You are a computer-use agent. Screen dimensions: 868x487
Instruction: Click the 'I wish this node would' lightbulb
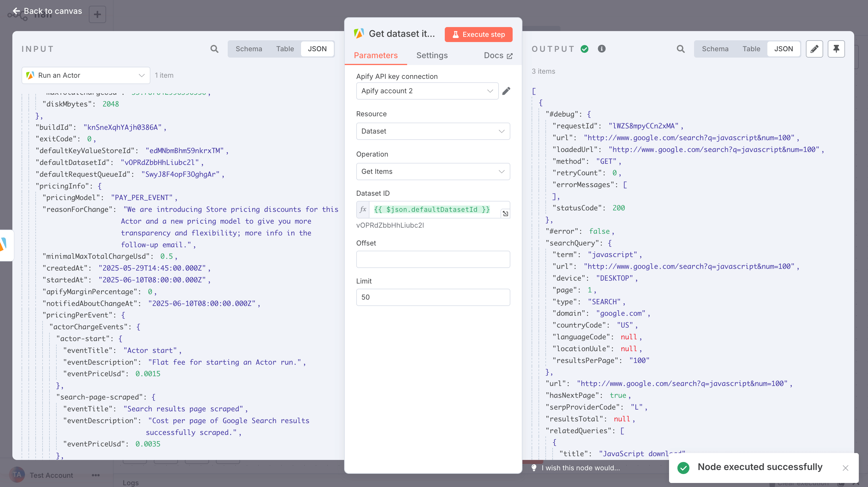point(535,468)
